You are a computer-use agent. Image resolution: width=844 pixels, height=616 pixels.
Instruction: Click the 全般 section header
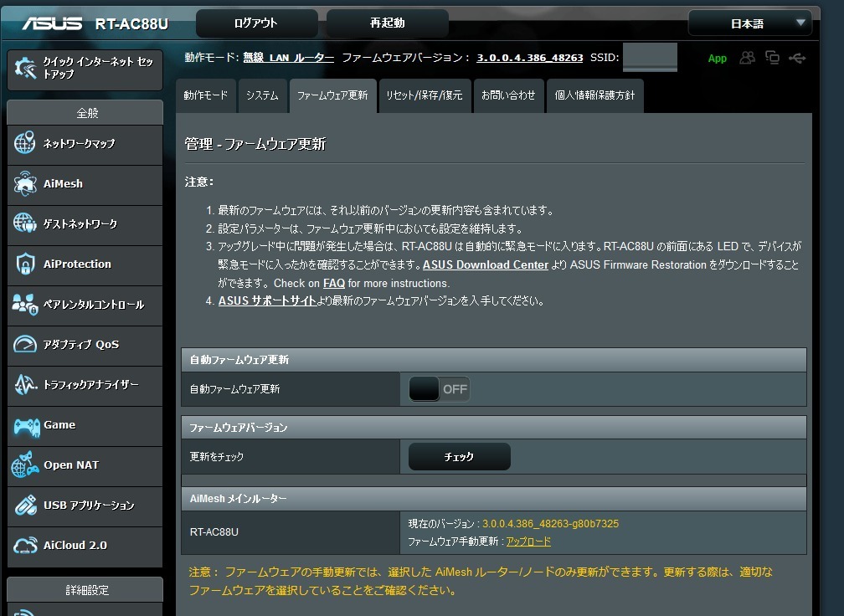click(85, 113)
